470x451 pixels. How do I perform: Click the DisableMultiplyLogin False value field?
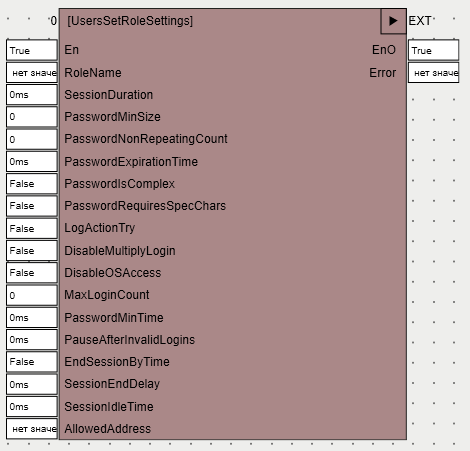pyautogui.click(x=32, y=251)
